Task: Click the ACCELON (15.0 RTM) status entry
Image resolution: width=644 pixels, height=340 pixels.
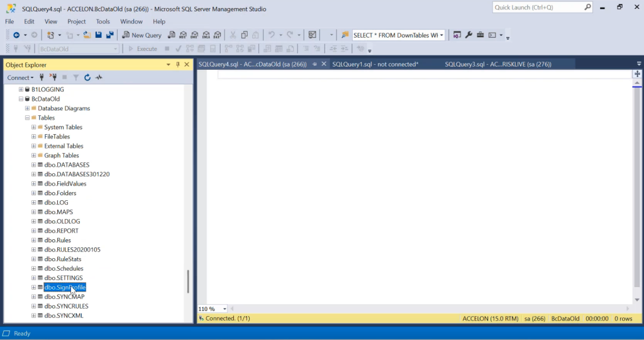Action: (491, 318)
